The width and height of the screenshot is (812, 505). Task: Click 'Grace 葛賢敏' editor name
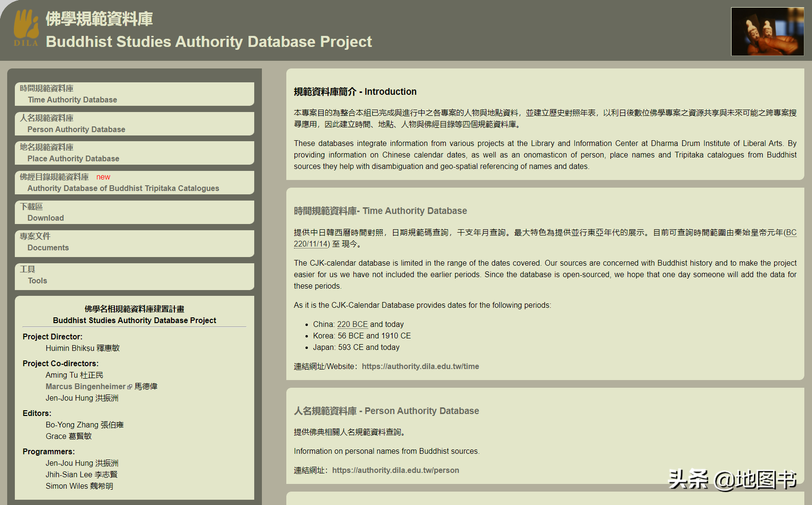[x=68, y=436]
